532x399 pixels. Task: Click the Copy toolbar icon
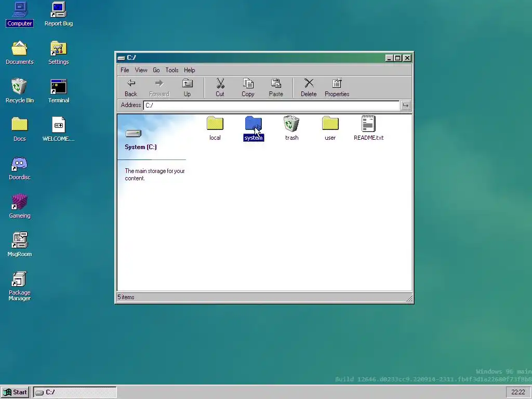[248, 87]
